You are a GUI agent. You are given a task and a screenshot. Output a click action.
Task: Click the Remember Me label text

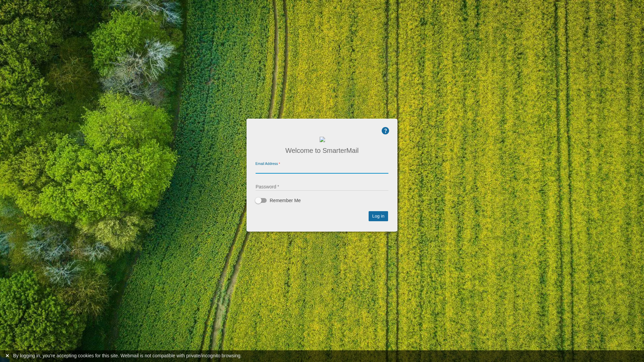click(285, 200)
